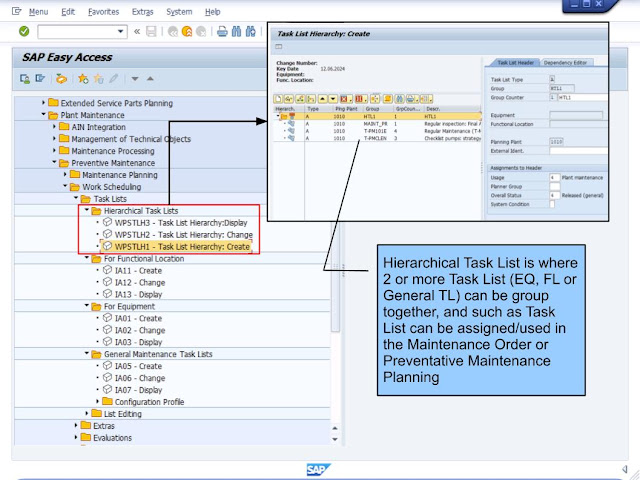Open the command field dropdown arrow

click(120, 31)
